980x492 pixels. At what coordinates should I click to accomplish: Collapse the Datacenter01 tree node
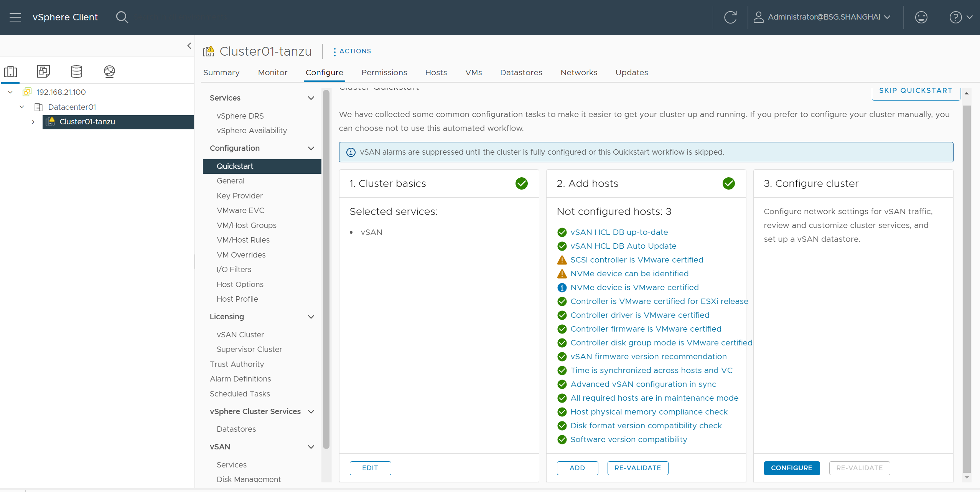[x=22, y=107]
